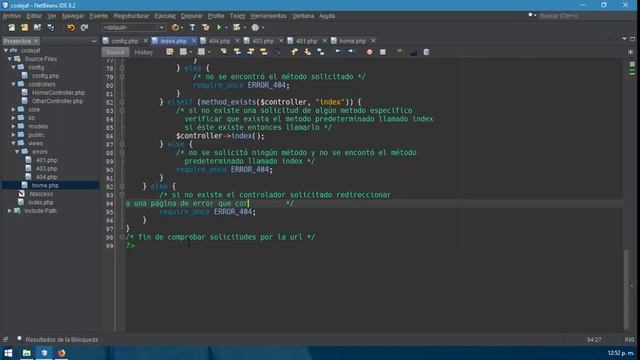Click the orange Undo arrow icon
This screenshot has height=360, width=640.
coord(71,27)
